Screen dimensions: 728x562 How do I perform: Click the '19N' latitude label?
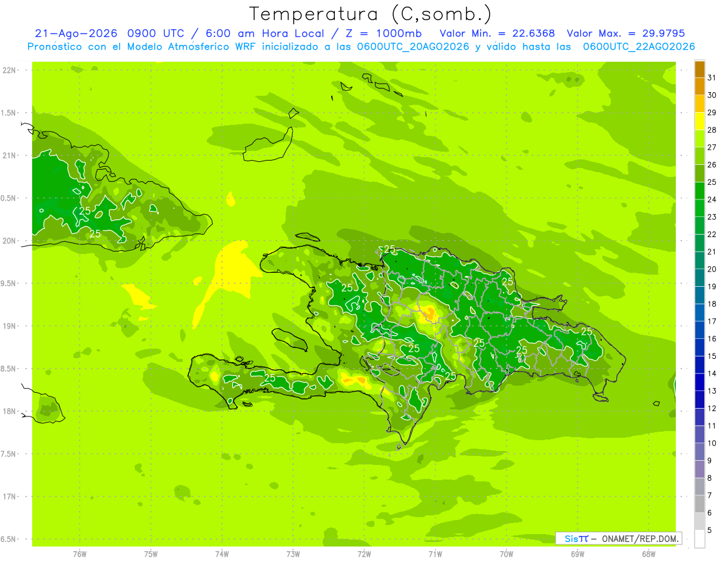(x=8, y=326)
